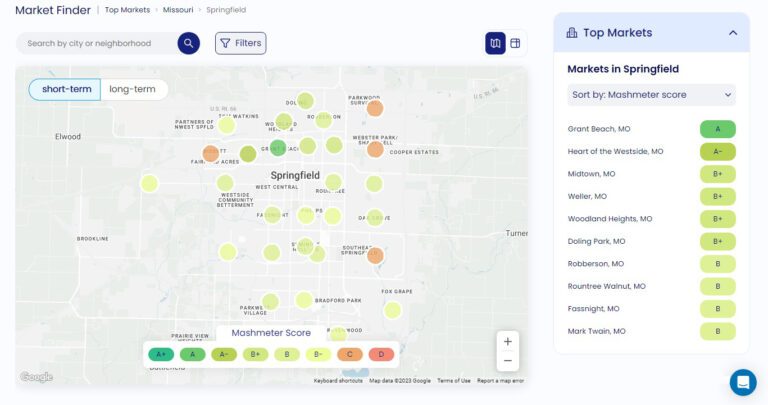Open the chat support bubble
This screenshot has height=405, width=768.
(x=743, y=382)
